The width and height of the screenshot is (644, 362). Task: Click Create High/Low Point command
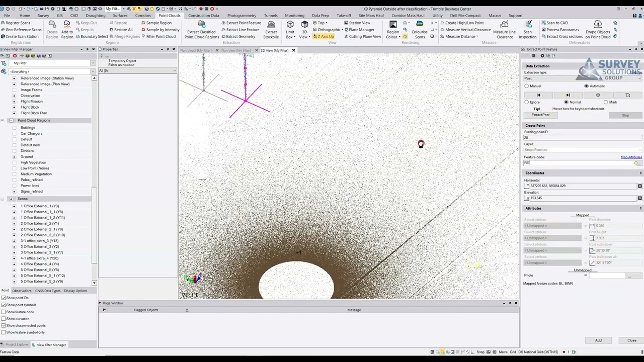coord(461,23)
